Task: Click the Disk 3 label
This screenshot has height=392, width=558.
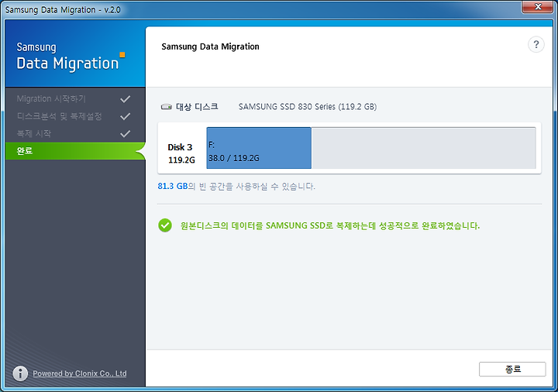Action: click(180, 147)
